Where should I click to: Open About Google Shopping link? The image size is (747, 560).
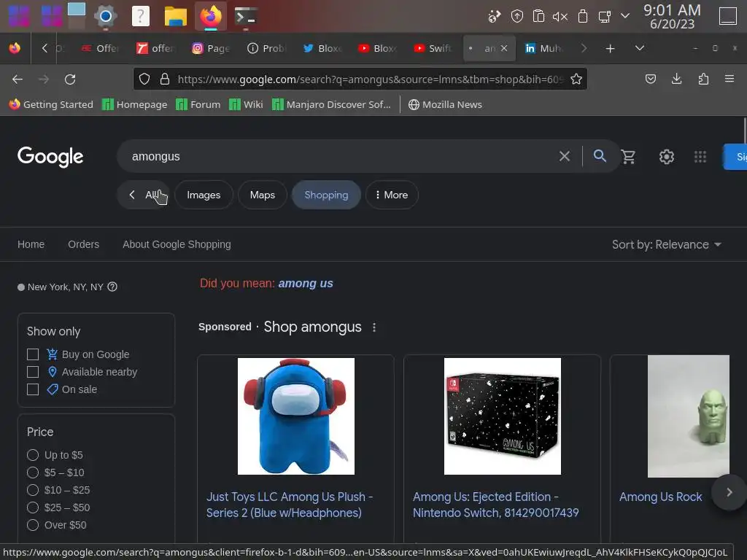coord(177,244)
